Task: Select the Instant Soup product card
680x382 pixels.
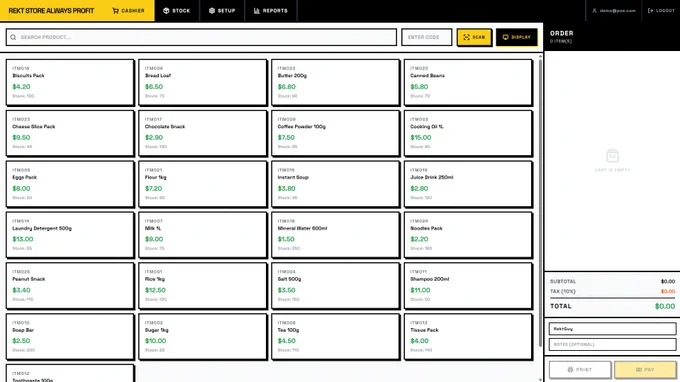Action: [x=335, y=184]
